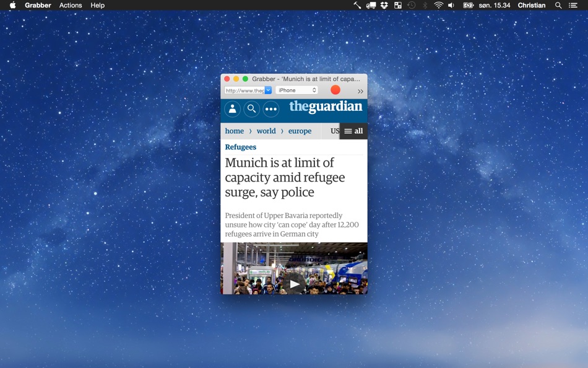588x368 pixels.
Task: Click the clock showing søn. 15.34
Action: pos(495,5)
